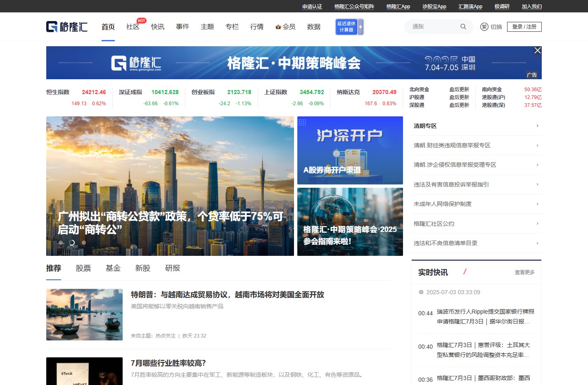Click the 登录 / 注册 button
This screenshot has width=588, height=385.
coord(524,27)
